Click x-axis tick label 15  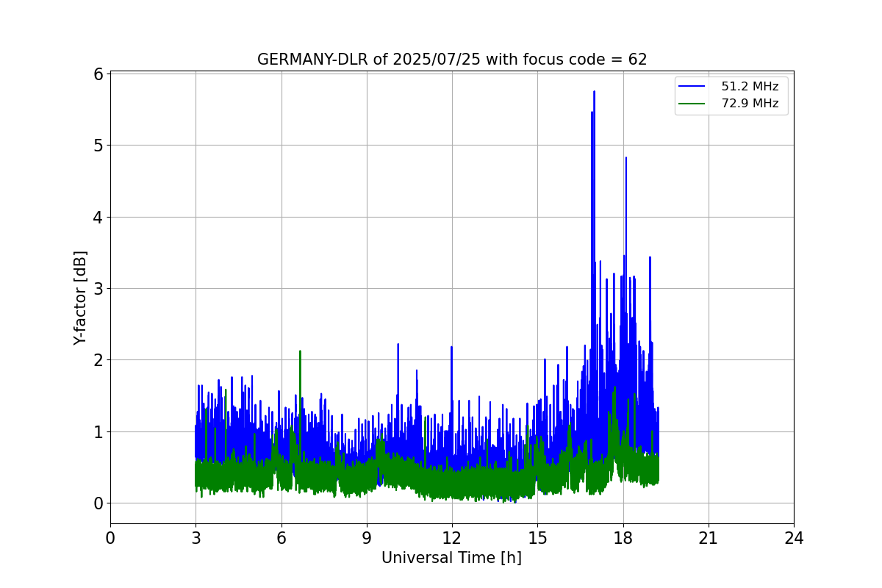point(537,539)
